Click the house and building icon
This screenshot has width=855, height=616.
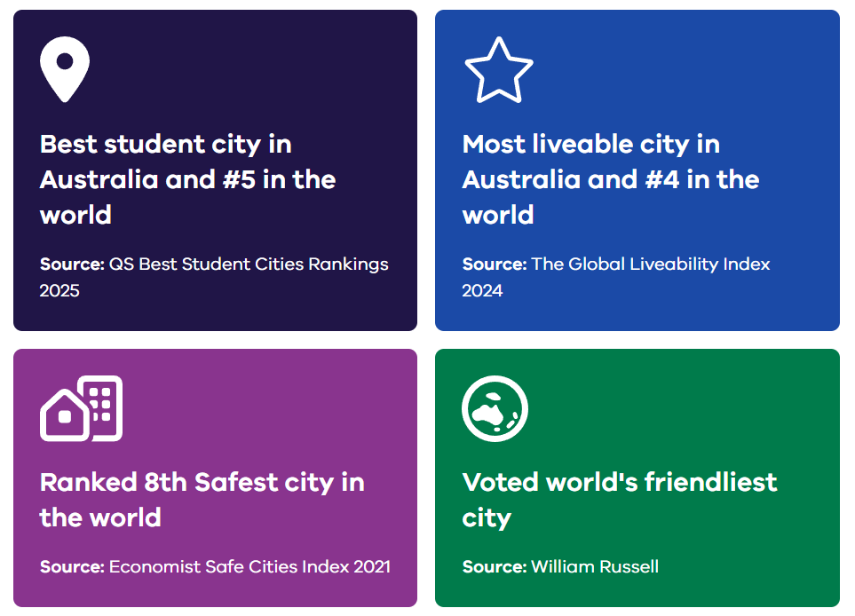coord(82,408)
